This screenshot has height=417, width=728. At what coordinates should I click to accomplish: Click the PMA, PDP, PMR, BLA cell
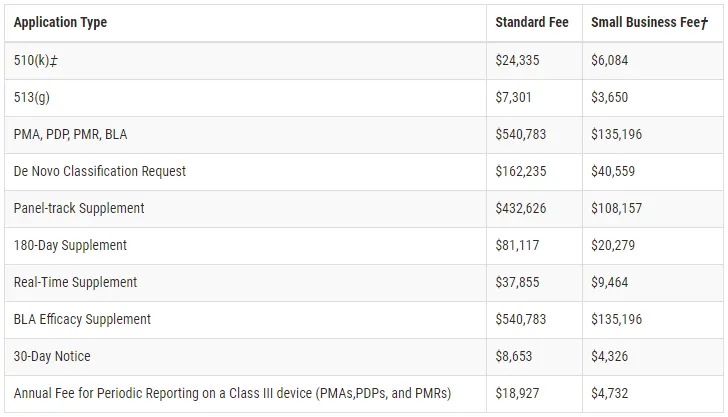click(70, 134)
